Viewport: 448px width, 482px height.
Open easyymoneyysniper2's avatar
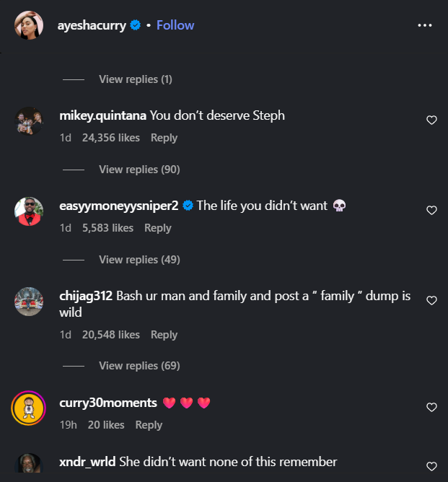point(29,211)
